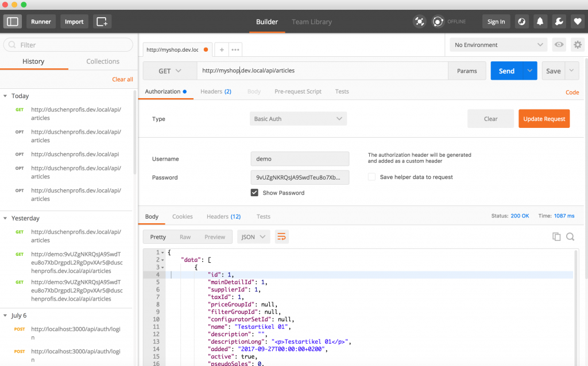The image size is (588, 366).
Task: Toggle line wrap icon in response
Action: point(281,237)
